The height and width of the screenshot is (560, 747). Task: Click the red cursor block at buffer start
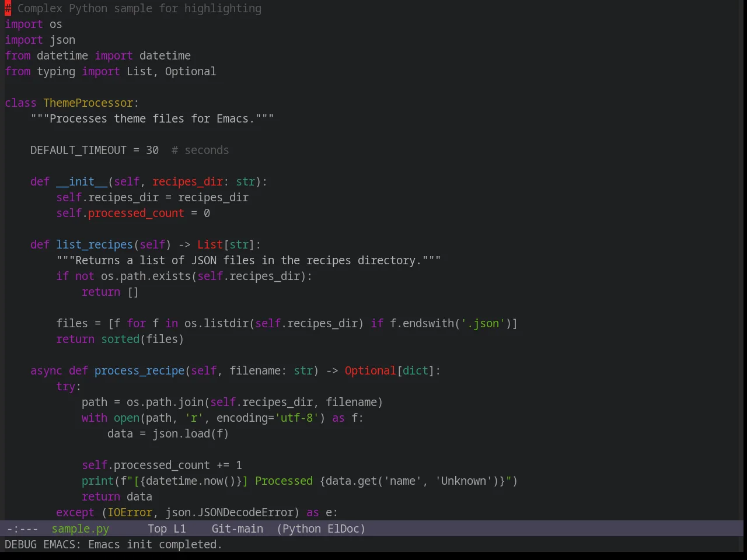click(8, 8)
